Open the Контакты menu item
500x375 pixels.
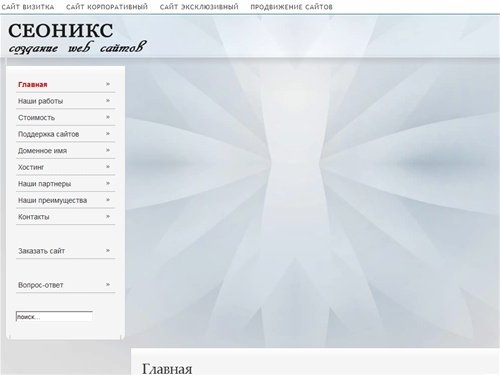tap(34, 217)
